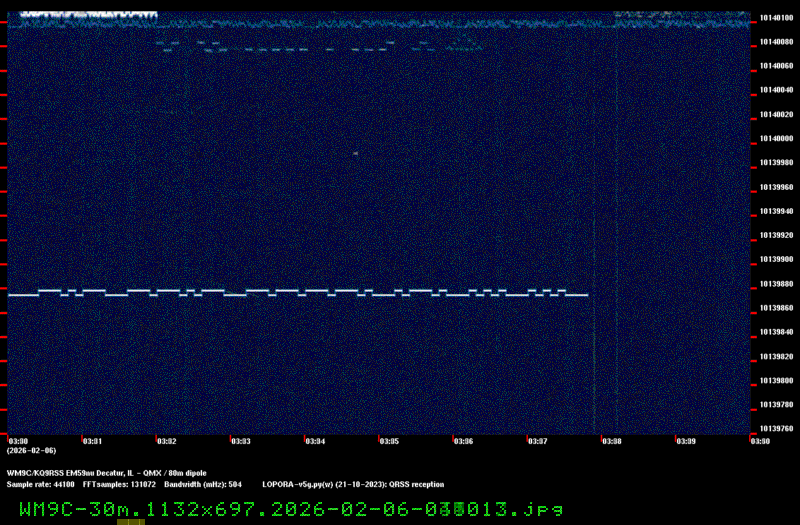
Task: Click the 03:37 time tick label
Action: coord(537,441)
